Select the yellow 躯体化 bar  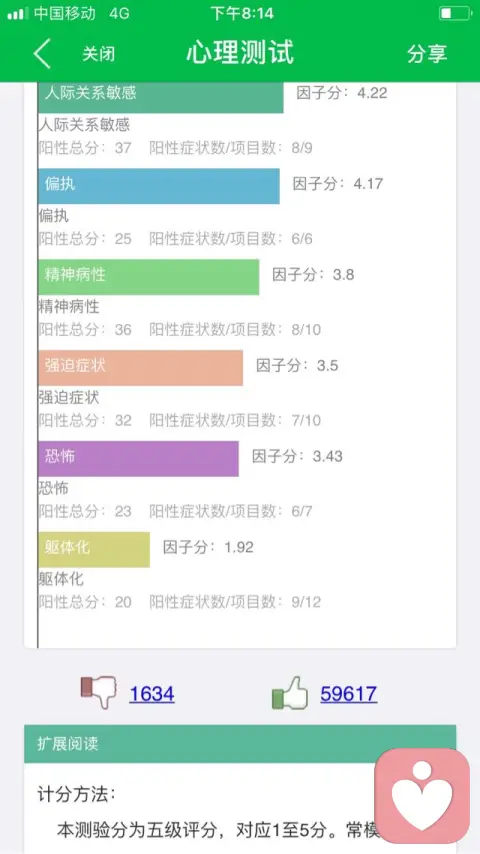(x=94, y=550)
